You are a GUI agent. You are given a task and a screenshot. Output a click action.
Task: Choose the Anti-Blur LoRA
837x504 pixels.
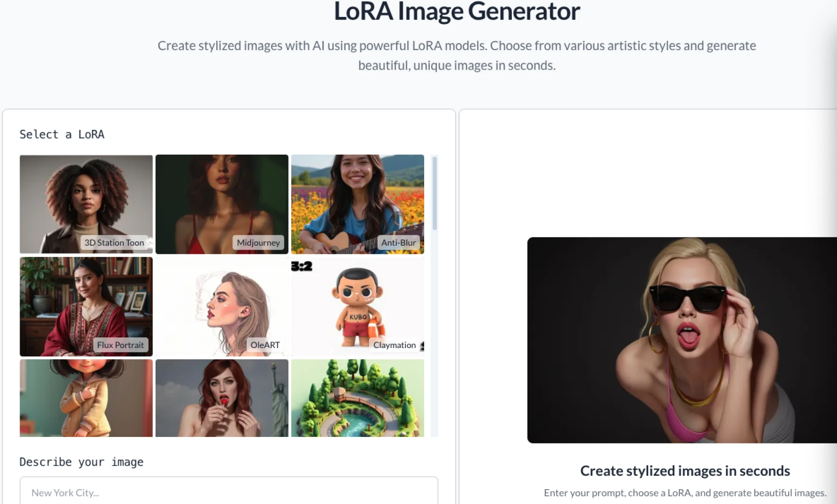click(357, 204)
